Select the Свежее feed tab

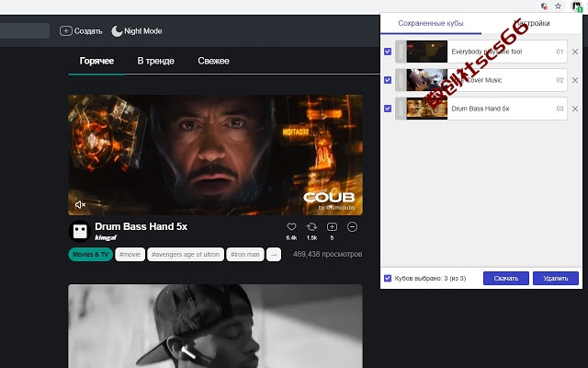click(x=213, y=61)
